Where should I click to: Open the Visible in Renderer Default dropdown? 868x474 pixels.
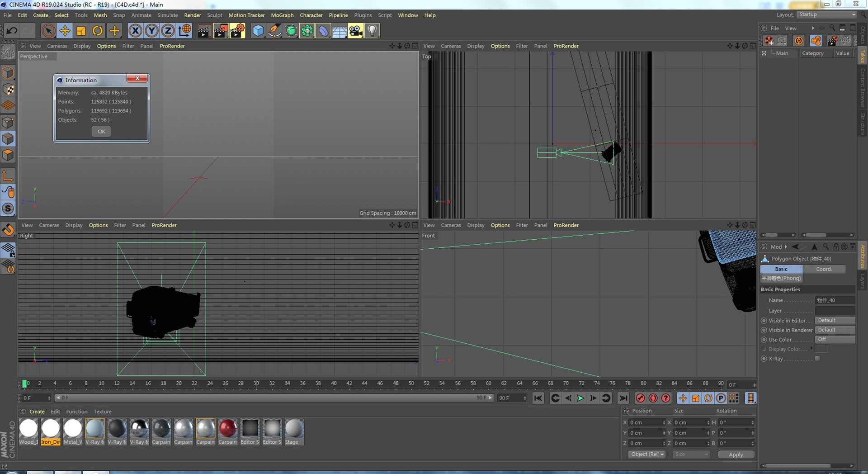tap(835, 330)
